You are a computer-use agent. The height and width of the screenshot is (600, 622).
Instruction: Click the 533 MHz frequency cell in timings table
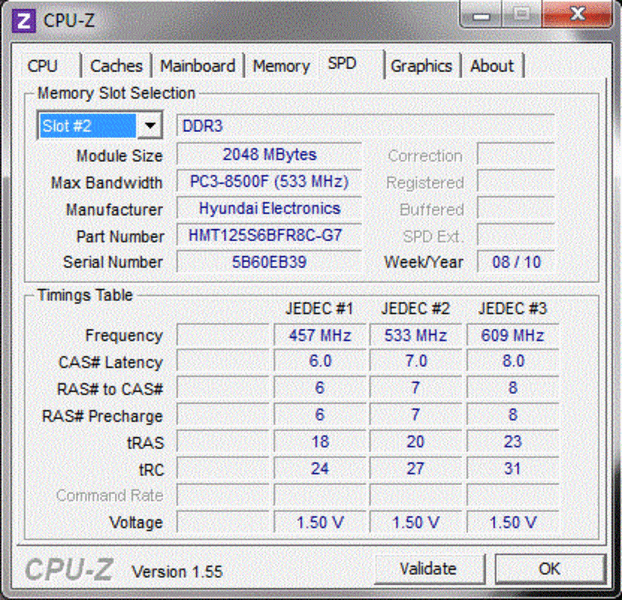416,335
